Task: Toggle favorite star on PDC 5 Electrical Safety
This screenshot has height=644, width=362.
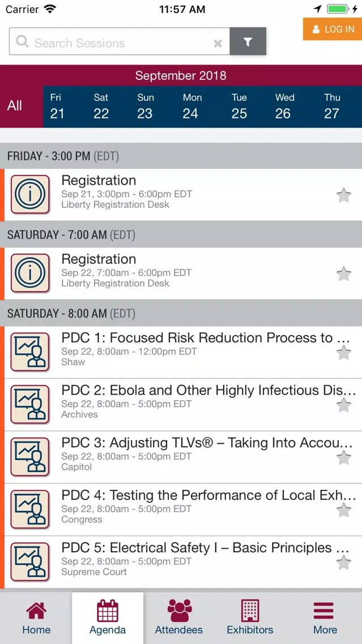Action: (x=343, y=562)
